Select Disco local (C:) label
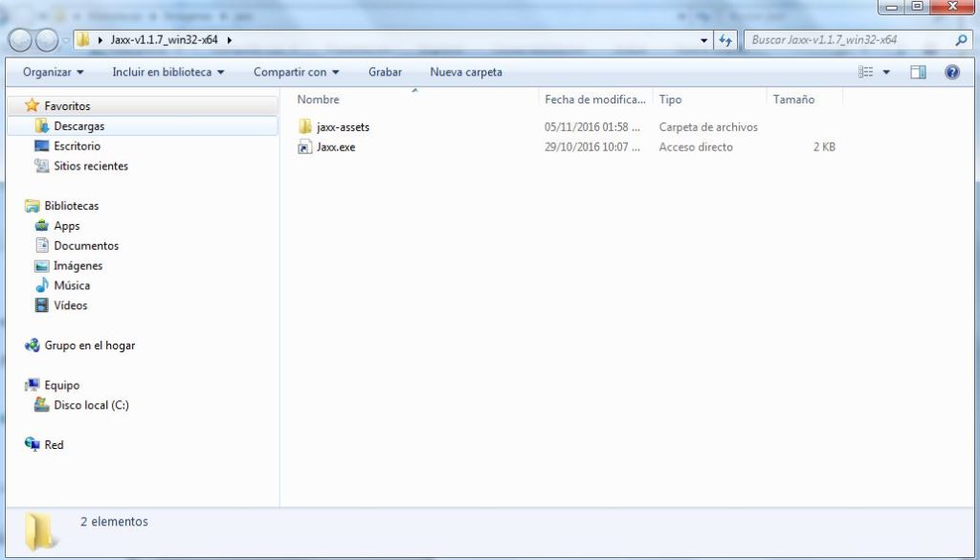 coord(91,405)
